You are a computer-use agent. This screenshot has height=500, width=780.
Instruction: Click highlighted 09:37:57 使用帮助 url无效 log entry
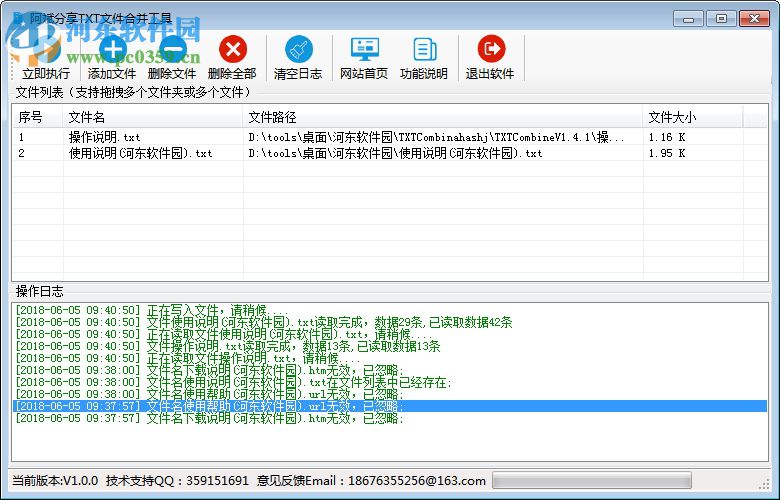390,406
